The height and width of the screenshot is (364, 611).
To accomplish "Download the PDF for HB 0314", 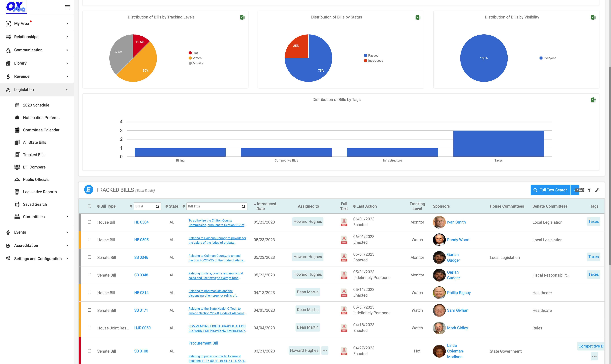I will [344, 293].
